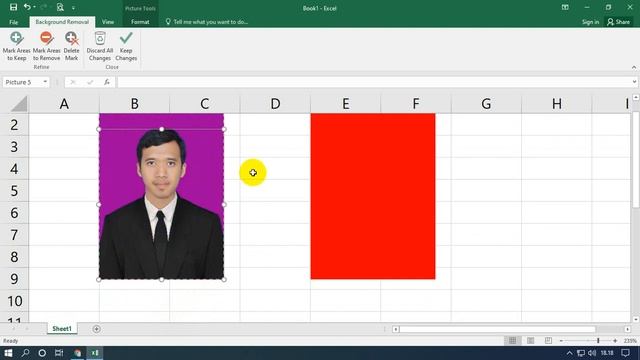Open the Picture Tools Format tab

[140, 22]
